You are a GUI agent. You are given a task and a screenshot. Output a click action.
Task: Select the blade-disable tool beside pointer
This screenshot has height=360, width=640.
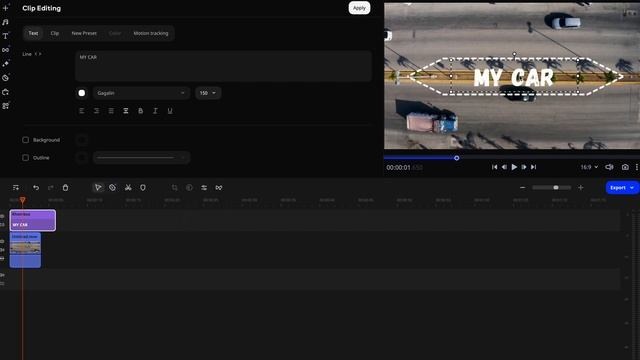point(112,187)
